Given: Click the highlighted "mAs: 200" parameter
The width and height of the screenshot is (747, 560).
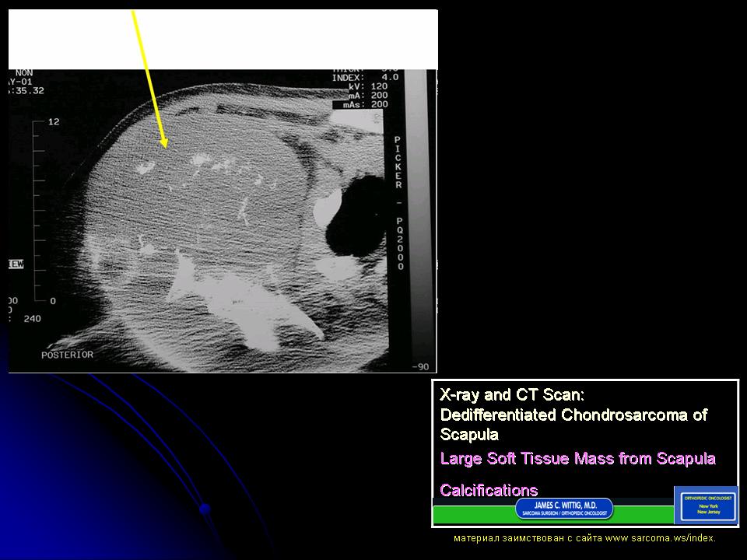Looking at the screenshot, I should (360, 104).
